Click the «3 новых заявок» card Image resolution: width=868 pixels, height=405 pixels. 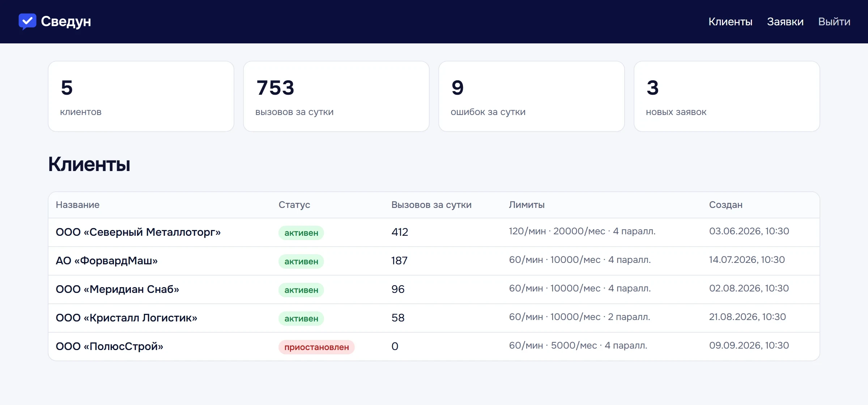727,96
